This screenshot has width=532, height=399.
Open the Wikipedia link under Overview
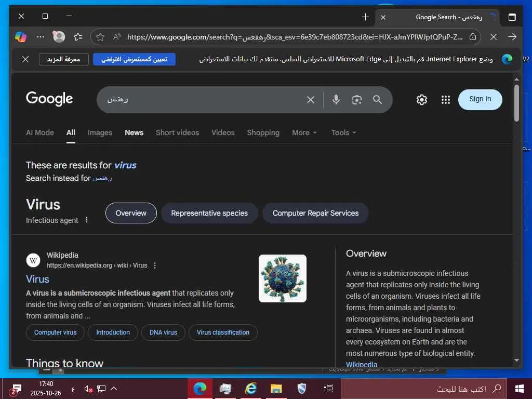click(362, 364)
